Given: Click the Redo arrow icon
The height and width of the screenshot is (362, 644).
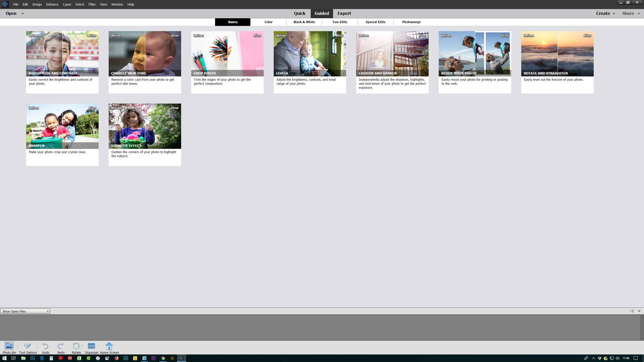Looking at the screenshot, I should (x=61, y=346).
